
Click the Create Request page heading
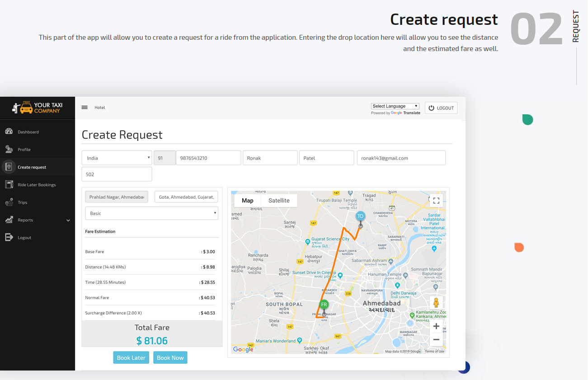pos(122,135)
